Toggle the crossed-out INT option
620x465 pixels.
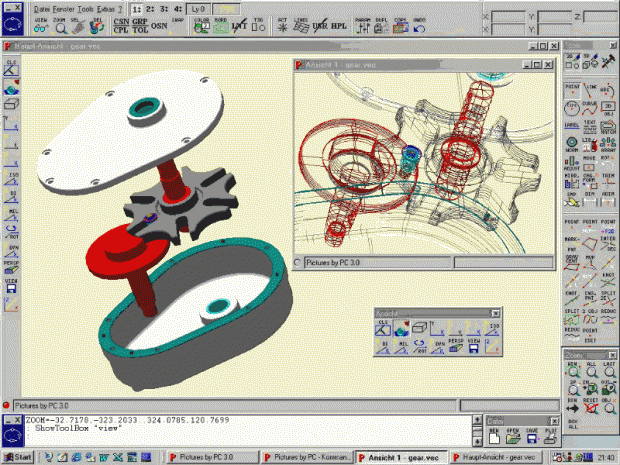240,26
